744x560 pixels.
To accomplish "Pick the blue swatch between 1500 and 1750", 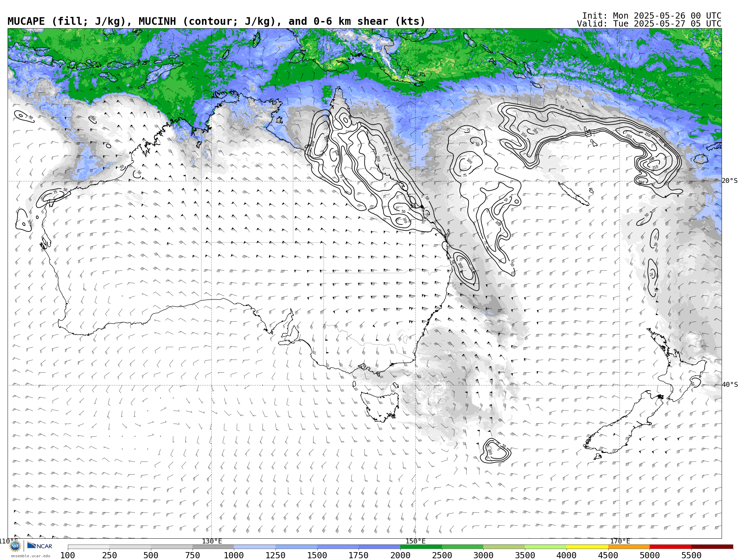I will pyautogui.click(x=338, y=547).
